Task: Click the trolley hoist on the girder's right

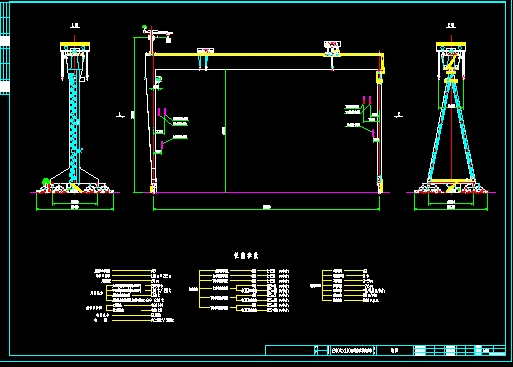Action: pos(332,53)
